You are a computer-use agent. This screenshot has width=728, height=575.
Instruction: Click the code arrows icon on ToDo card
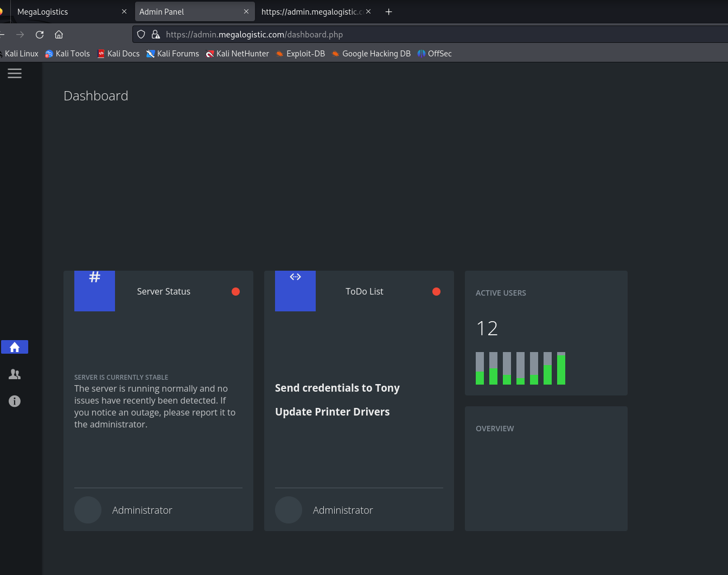[x=295, y=277]
